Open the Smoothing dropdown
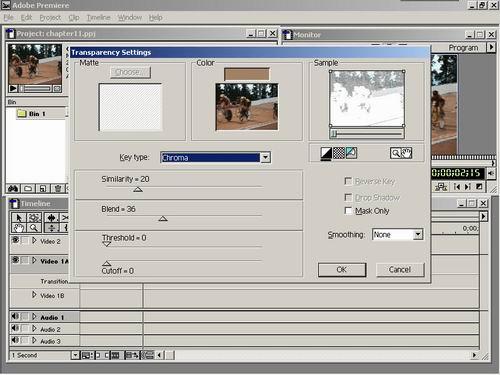This screenshot has height=375, width=500. (x=418, y=234)
